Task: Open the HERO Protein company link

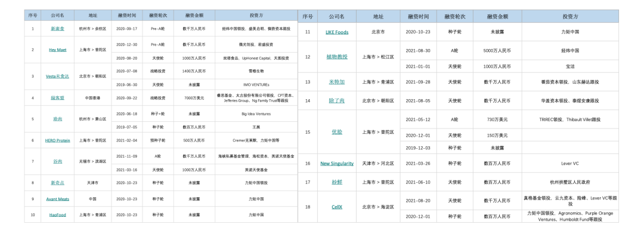Action: click(57, 140)
